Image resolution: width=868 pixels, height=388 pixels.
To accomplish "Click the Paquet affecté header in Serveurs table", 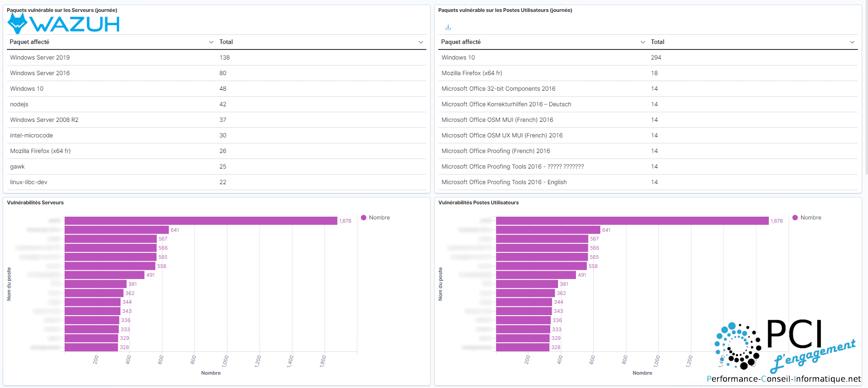I will [29, 42].
